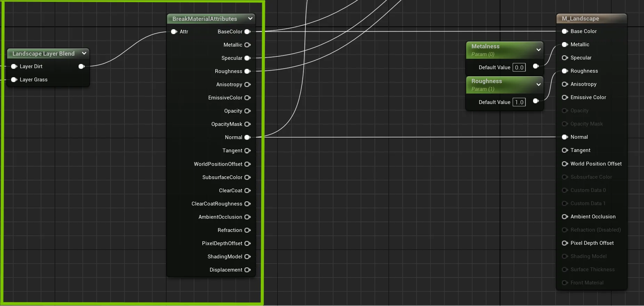Click ShadingModel output pin
Screen dimensions: 644x306
248,257
